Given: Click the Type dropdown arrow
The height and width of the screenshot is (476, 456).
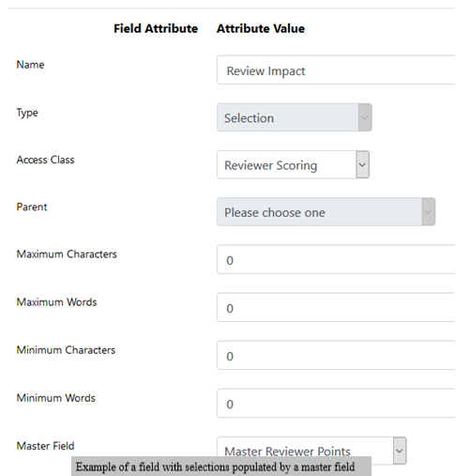Looking at the screenshot, I should pos(365,117).
